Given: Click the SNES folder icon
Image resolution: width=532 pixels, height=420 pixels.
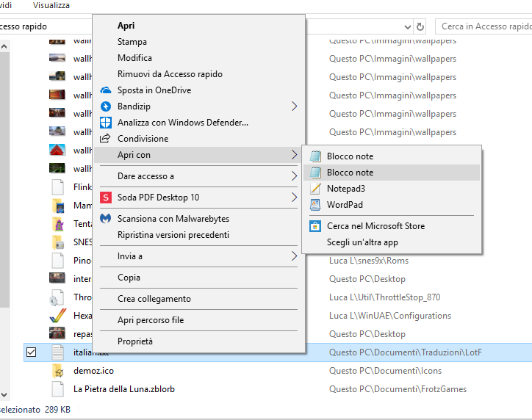Looking at the screenshot, I should 58,242.
